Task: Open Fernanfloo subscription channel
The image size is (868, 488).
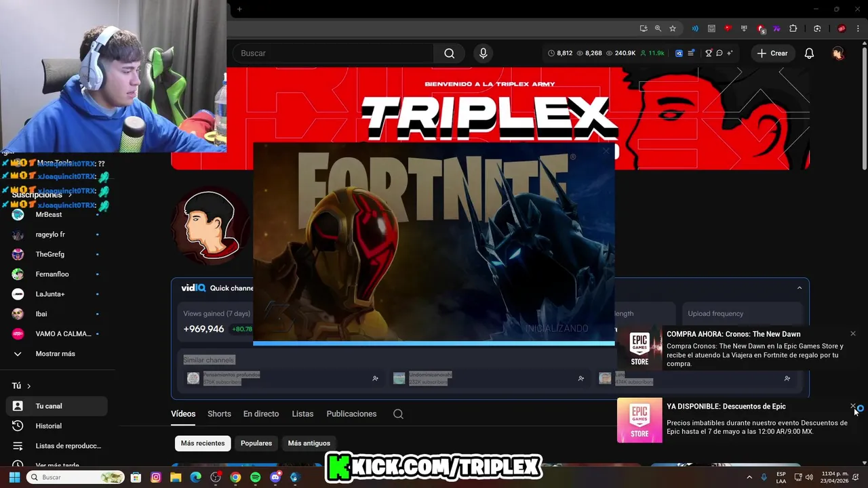Action: 57,274
